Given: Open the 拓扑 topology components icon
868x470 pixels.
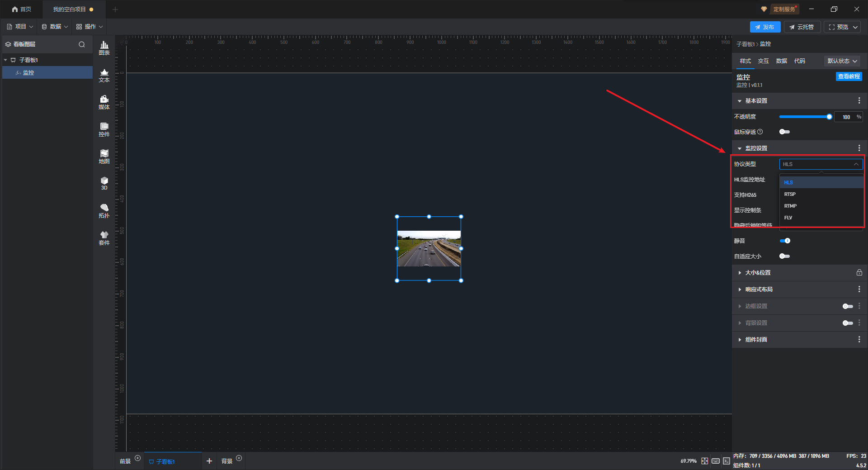Looking at the screenshot, I should point(104,211).
